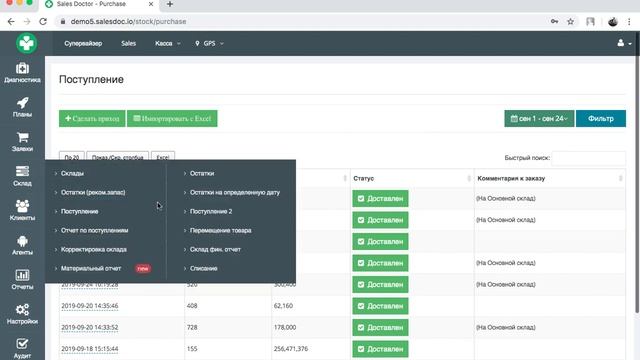Click the Sales Doctor green logo
This screenshot has width=640, height=360.
tap(27, 43)
